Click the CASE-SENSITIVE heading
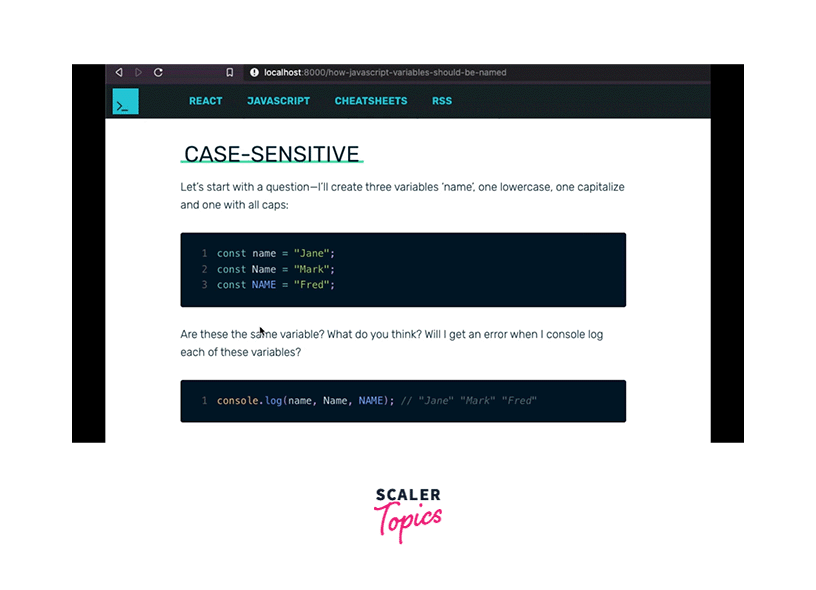The image size is (816, 590). pyautogui.click(x=271, y=154)
